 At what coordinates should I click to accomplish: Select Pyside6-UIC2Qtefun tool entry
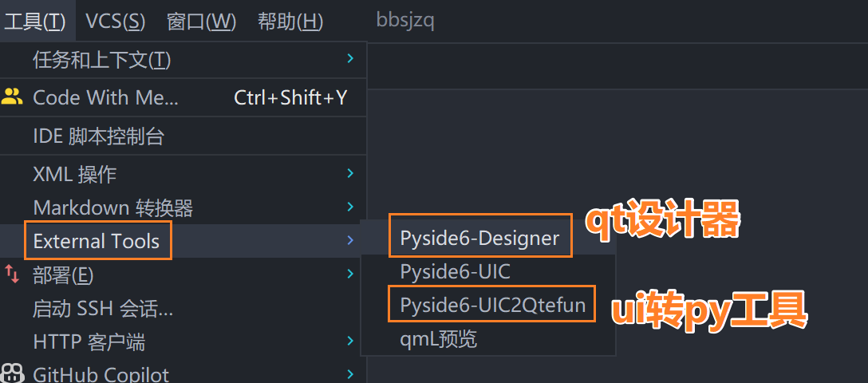[492, 305]
